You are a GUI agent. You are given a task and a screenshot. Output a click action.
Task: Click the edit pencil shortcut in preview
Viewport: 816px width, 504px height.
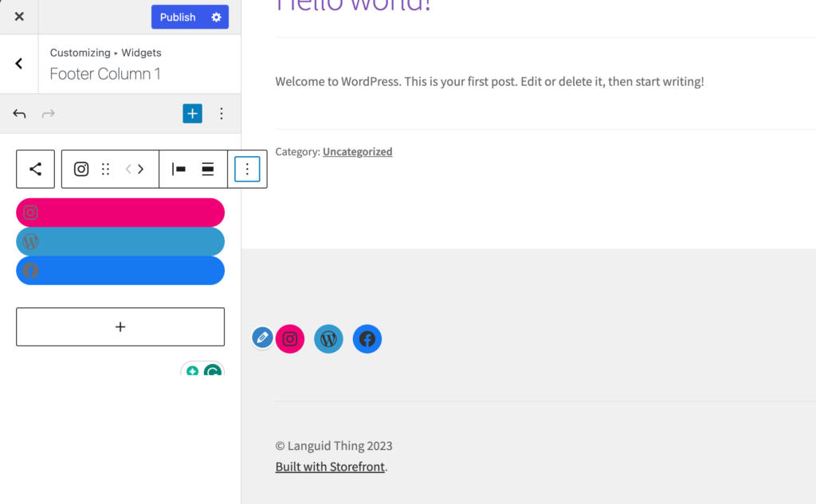[x=262, y=338]
